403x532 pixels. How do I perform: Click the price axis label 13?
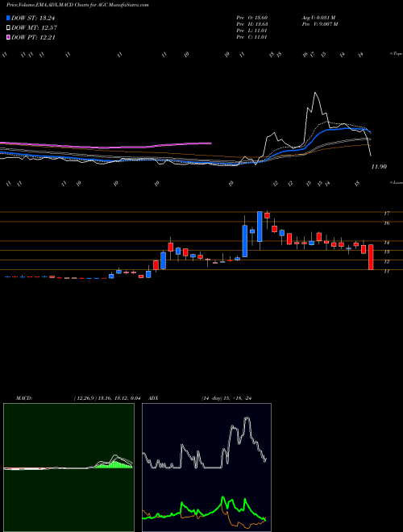386,252
